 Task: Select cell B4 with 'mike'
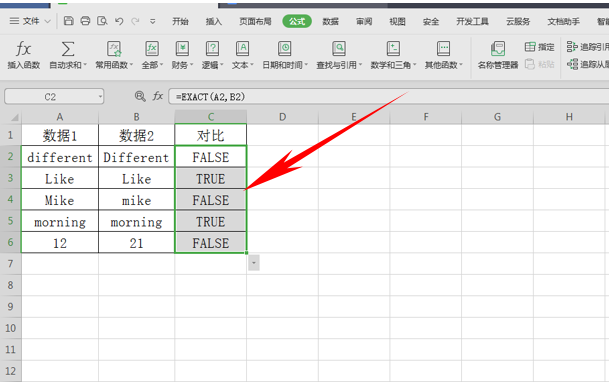click(x=136, y=200)
